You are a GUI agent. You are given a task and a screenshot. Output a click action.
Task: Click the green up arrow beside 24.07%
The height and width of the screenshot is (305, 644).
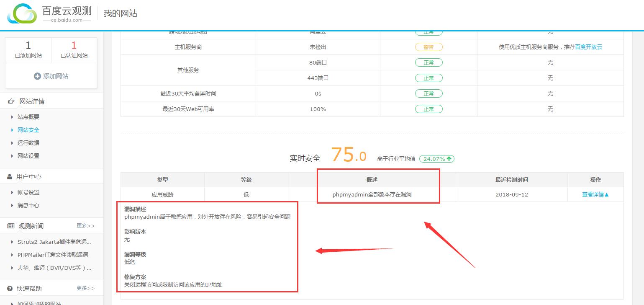pyautogui.click(x=449, y=159)
